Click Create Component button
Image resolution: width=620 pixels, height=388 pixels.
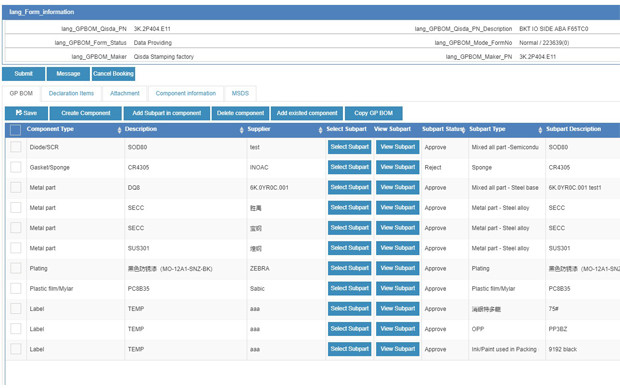85,113
